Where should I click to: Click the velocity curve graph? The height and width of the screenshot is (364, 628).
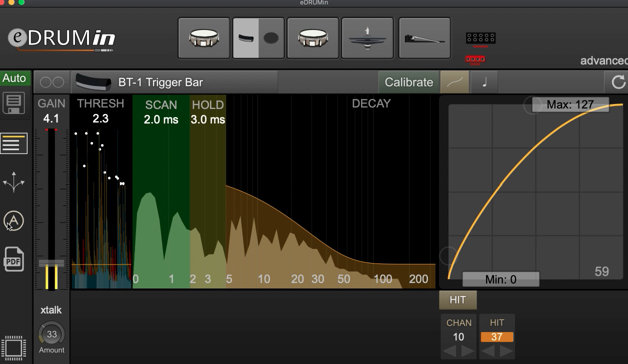pos(535,192)
